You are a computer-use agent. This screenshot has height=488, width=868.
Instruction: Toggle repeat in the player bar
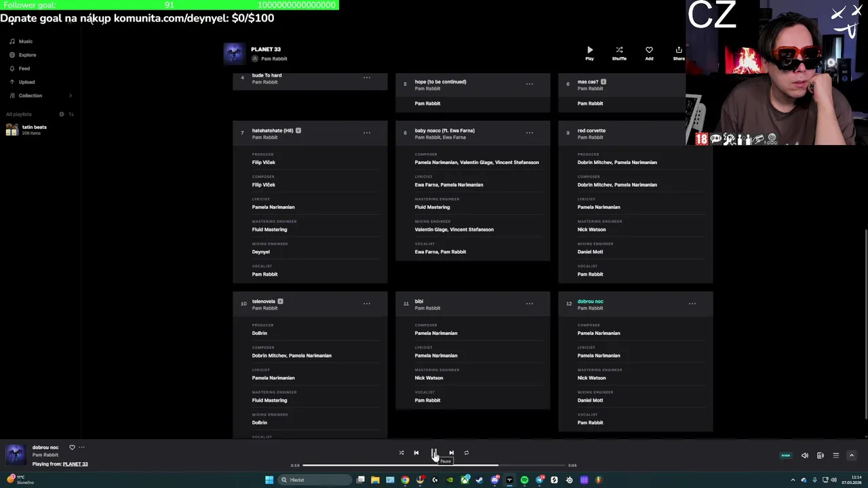tap(467, 453)
